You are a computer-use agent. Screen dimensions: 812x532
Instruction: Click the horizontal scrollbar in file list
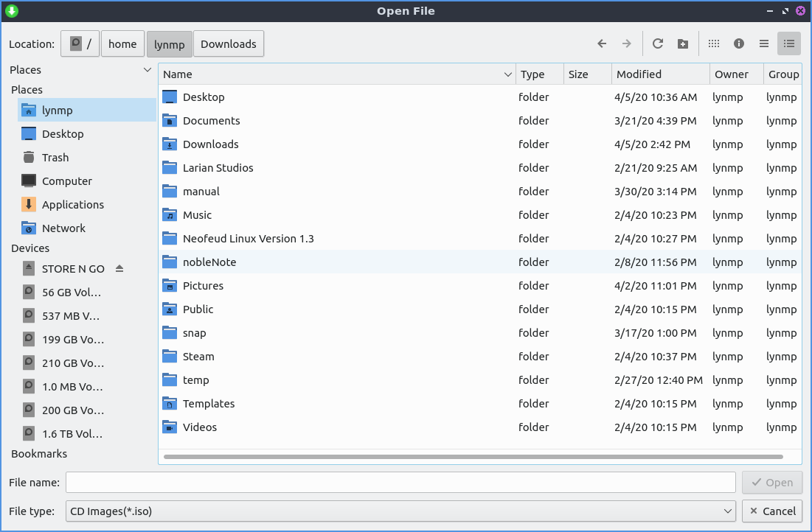(x=472, y=457)
